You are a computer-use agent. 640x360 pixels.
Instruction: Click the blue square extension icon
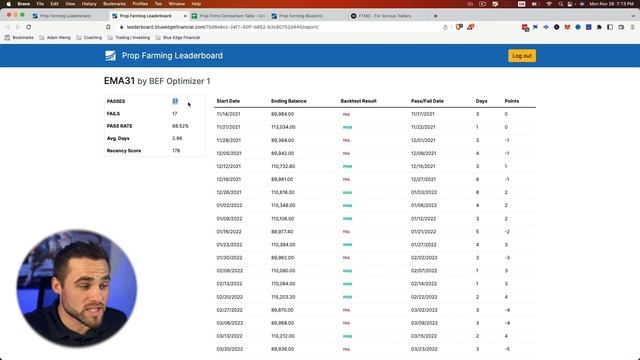click(588, 27)
